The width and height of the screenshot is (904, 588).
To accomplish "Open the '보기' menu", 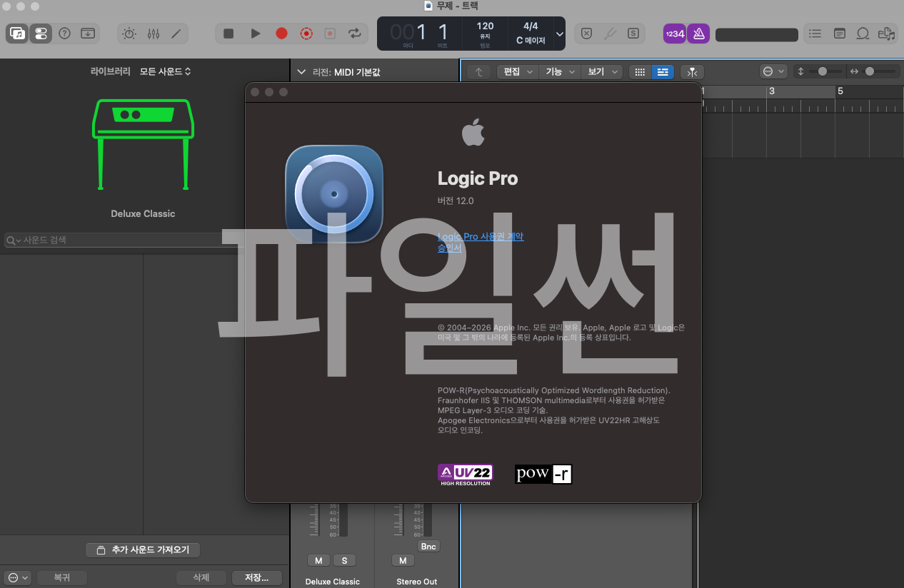I will pos(601,72).
